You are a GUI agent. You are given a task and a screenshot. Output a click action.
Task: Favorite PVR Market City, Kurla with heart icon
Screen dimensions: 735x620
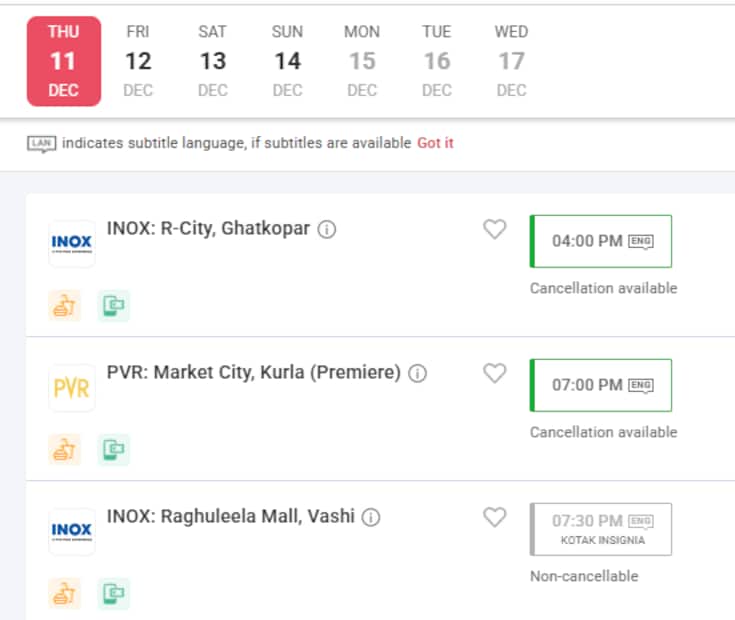495,373
